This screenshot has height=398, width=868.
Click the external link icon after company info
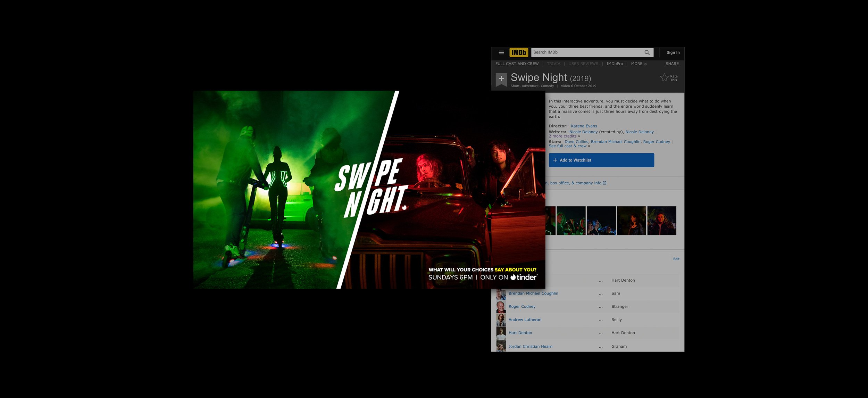pyautogui.click(x=604, y=183)
